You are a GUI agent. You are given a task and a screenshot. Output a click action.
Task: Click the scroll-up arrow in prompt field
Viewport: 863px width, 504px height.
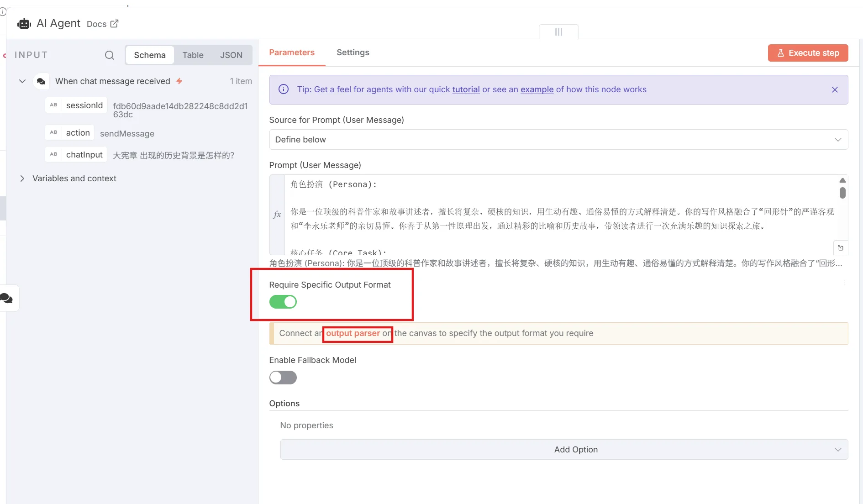[842, 180]
